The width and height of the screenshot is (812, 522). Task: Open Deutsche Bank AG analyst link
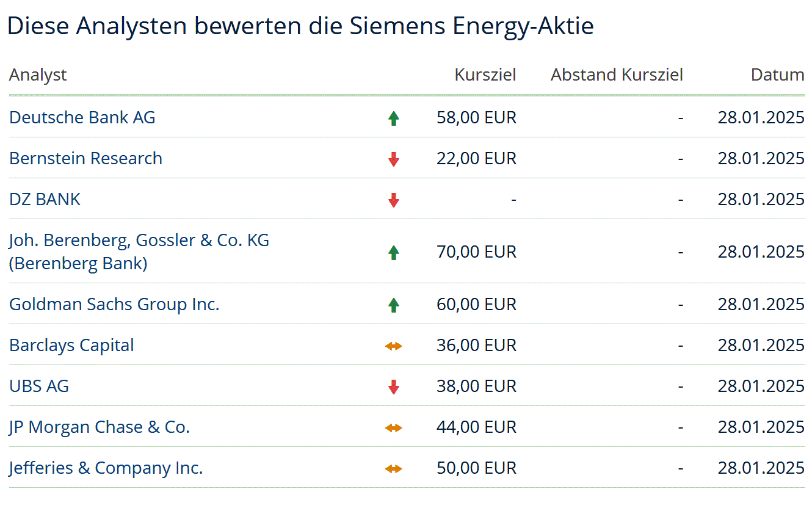(82, 117)
